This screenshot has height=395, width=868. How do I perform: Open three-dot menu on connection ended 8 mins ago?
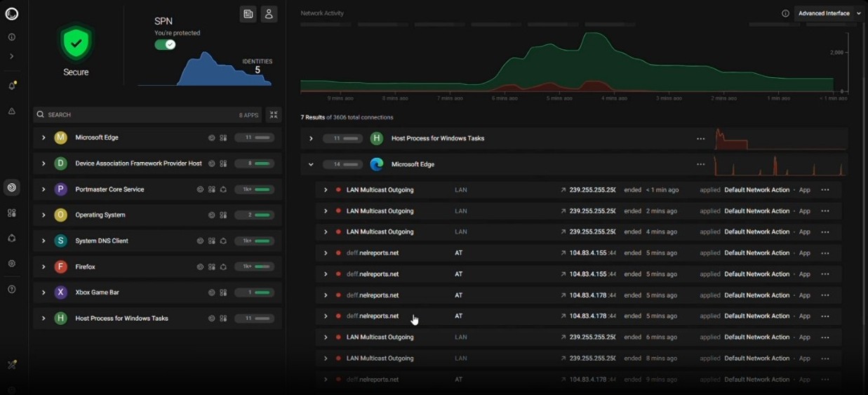[825, 359]
